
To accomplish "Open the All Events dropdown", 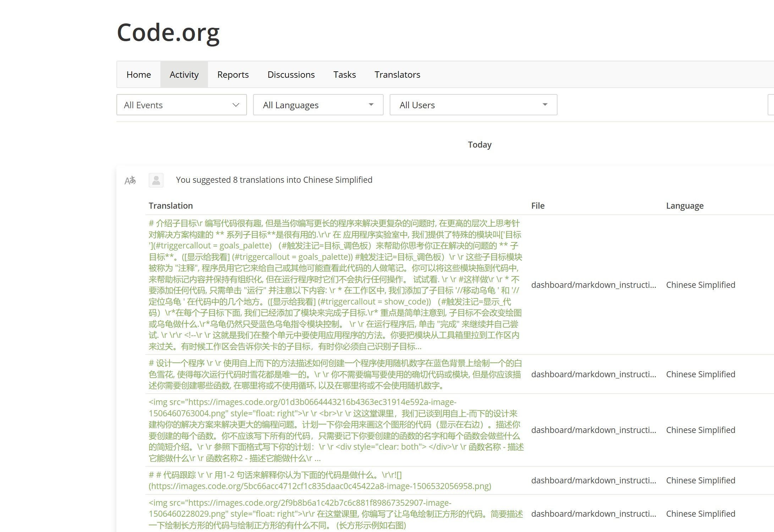I will click(x=181, y=105).
